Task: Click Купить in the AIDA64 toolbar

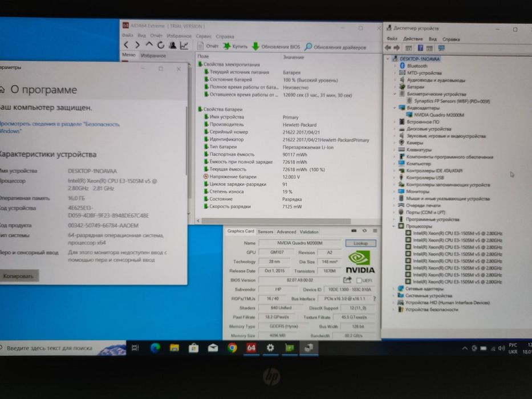Action: pos(235,47)
